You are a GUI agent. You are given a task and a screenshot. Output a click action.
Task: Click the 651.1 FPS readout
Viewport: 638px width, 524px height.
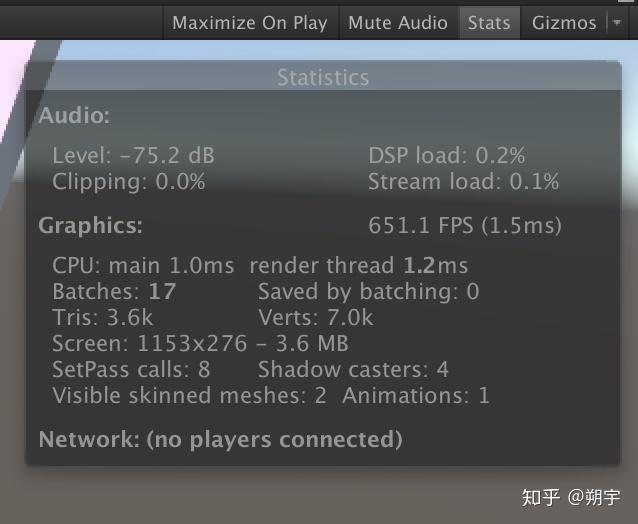tap(465, 225)
